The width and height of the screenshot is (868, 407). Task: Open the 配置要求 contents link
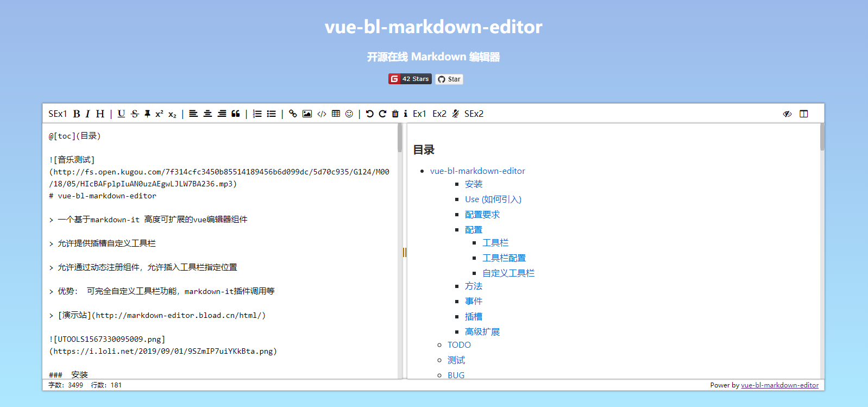coord(482,215)
